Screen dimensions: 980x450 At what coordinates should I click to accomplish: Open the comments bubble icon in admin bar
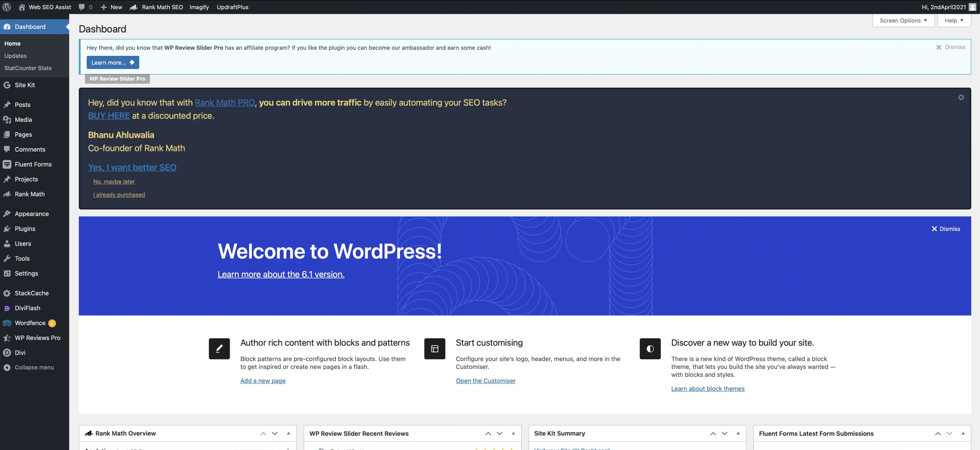[x=82, y=7]
